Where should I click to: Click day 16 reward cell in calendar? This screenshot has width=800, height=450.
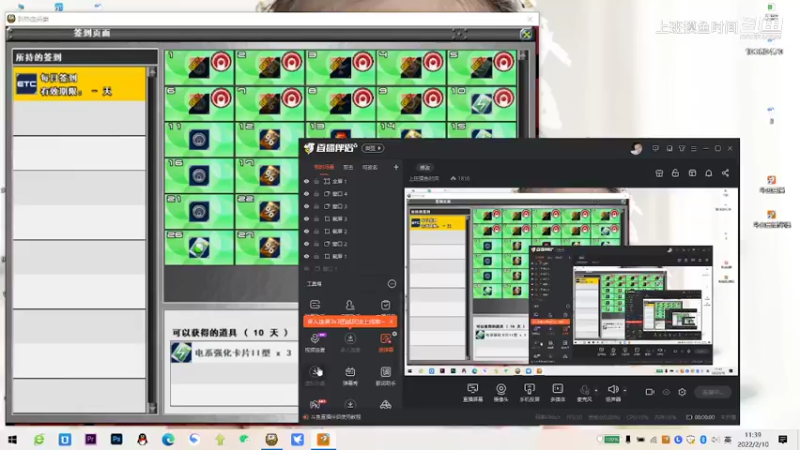pyautogui.click(x=199, y=175)
